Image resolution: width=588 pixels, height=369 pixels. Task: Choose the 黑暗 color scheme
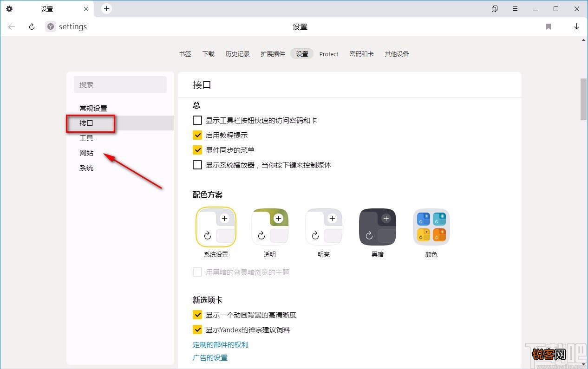coord(378,227)
